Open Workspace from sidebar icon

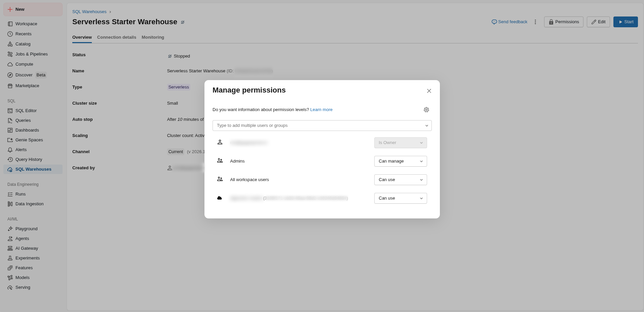pos(10,24)
